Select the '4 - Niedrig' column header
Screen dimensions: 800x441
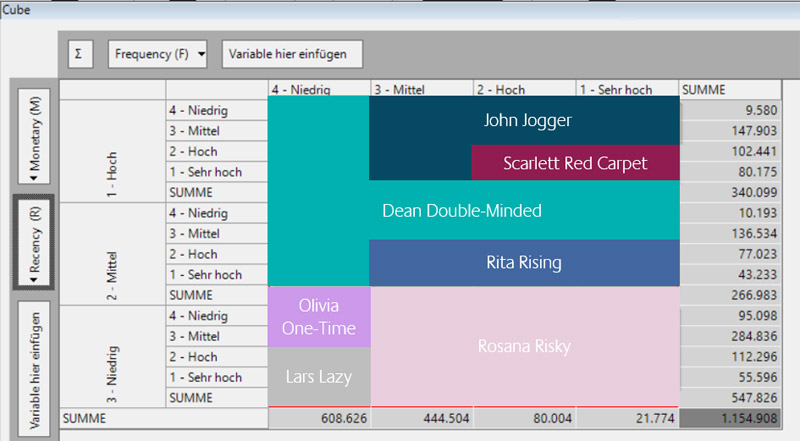(319, 89)
